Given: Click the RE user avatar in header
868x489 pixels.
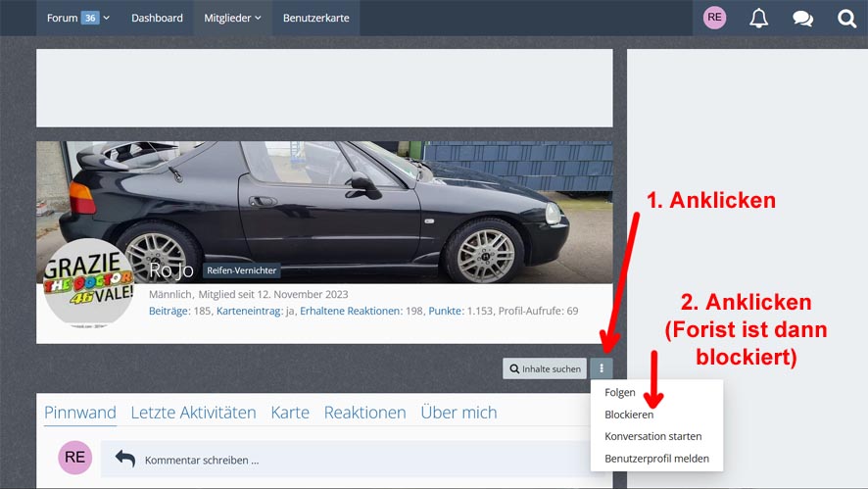Looking at the screenshot, I should [x=715, y=18].
